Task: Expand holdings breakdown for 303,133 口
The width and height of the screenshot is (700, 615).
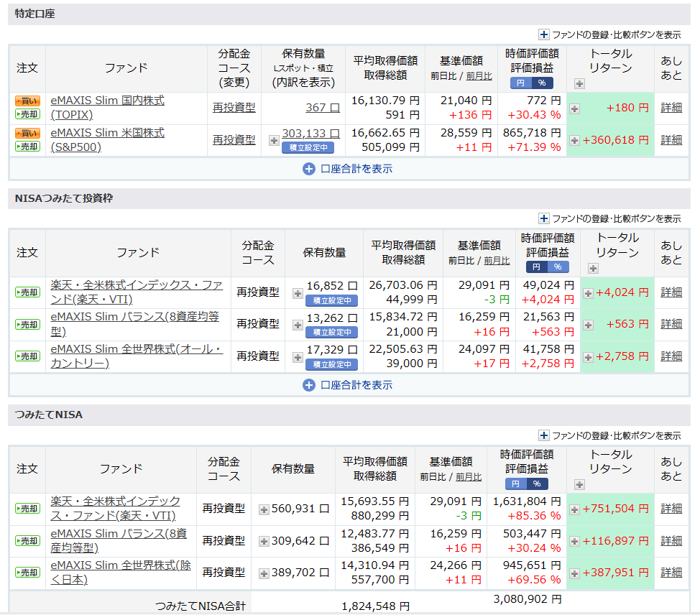Action: [274, 141]
